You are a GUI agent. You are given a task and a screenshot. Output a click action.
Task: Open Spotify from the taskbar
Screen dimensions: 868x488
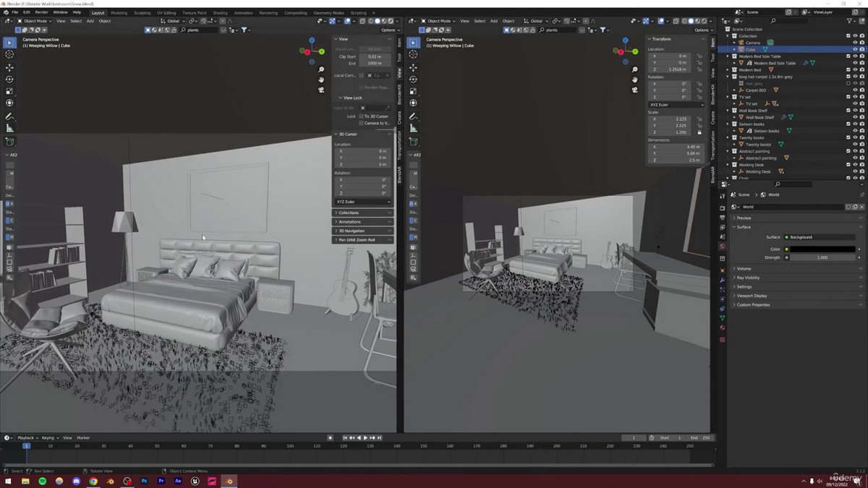pos(42,481)
